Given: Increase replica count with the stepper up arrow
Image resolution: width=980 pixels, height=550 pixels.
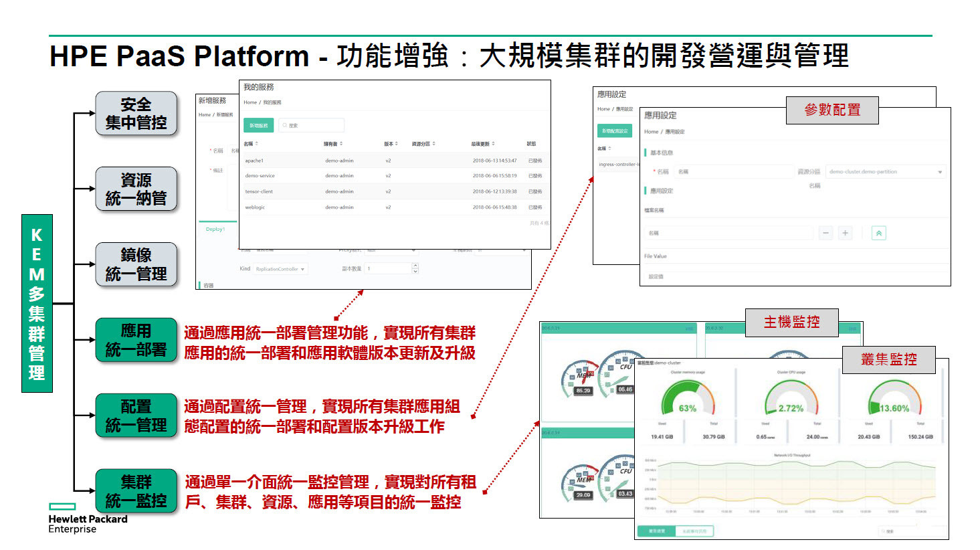Looking at the screenshot, I should point(415,266).
